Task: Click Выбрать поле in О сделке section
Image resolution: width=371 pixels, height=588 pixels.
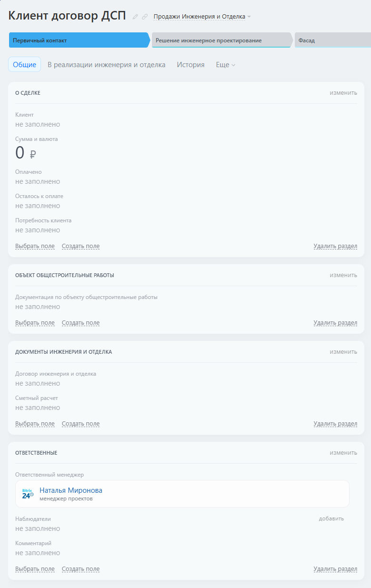Action: tap(35, 246)
